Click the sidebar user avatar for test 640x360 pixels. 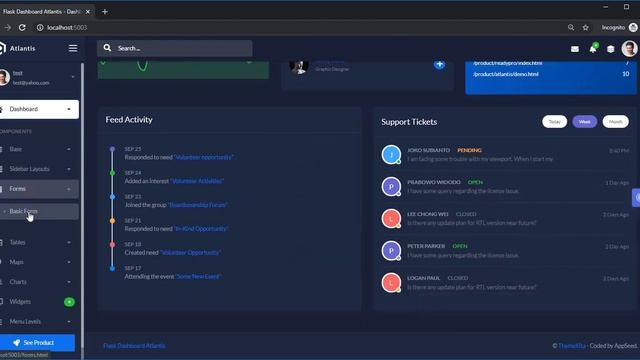(x=4, y=78)
